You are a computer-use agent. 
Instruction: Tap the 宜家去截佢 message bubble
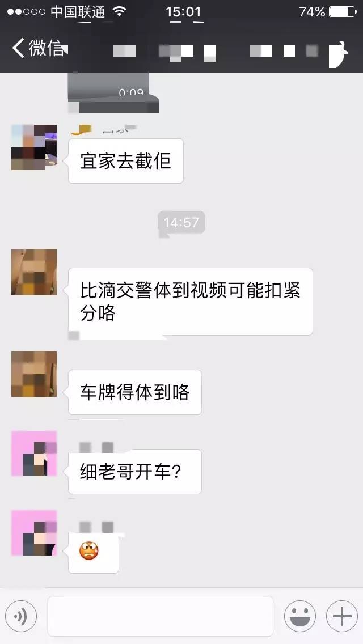click(125, 160)
